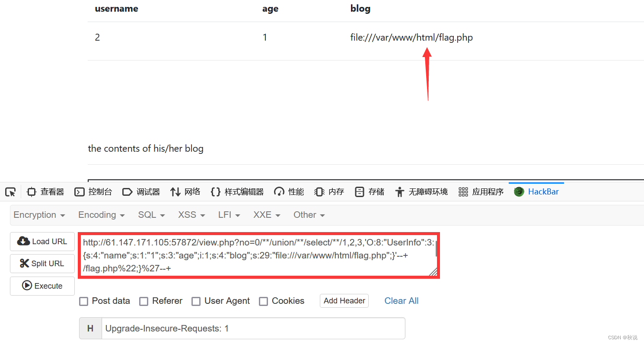Click the Add Header button

(x=344, y=301)
